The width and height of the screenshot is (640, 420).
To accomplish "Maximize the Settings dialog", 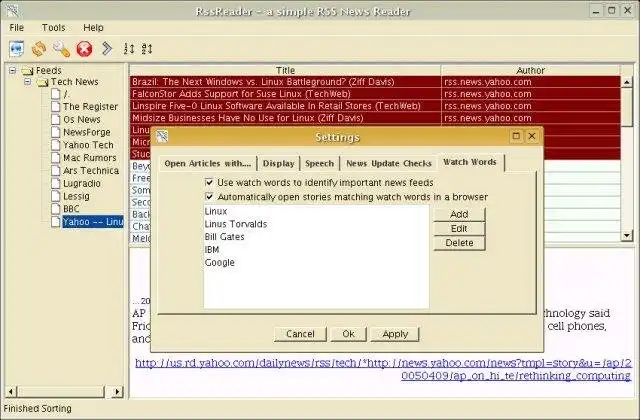I will pyautogui.click(x=516, y=136).
